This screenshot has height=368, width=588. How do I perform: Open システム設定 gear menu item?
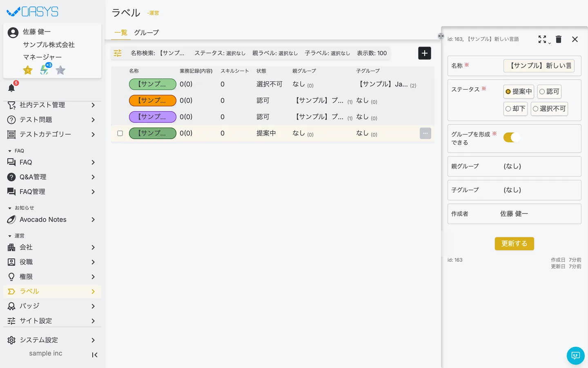pos(52,340)
